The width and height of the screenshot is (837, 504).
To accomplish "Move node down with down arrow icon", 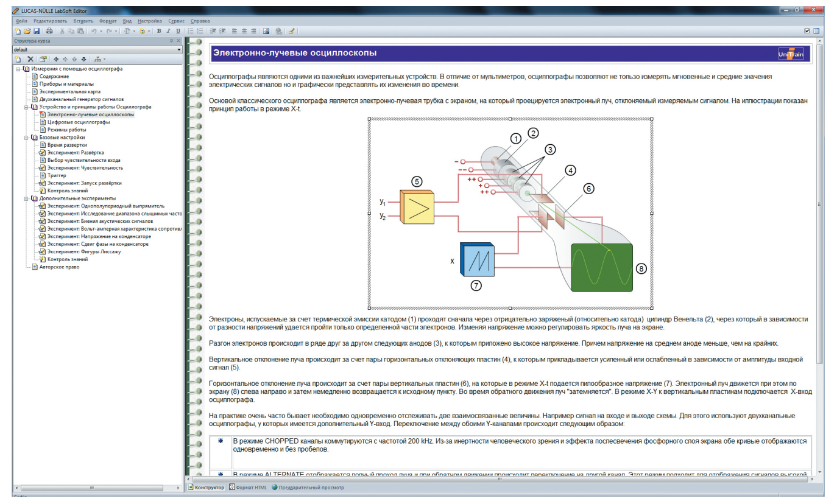I will (83, 59).
